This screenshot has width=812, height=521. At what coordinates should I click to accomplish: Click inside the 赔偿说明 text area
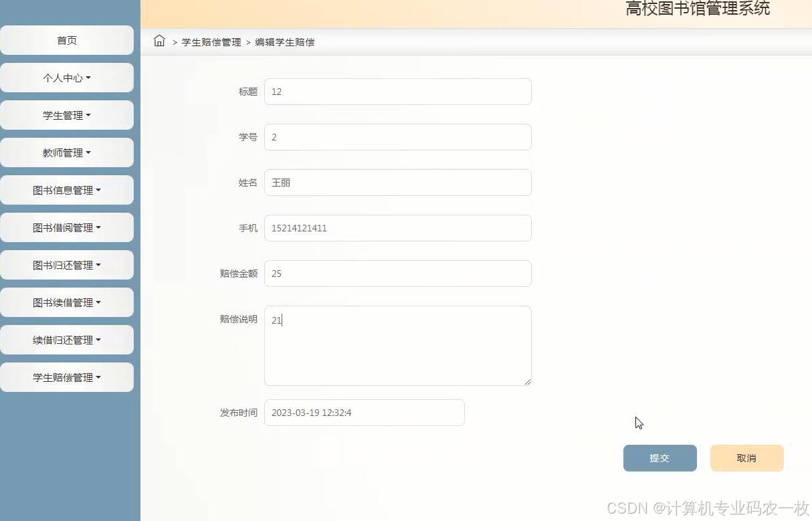pos(397,345)
